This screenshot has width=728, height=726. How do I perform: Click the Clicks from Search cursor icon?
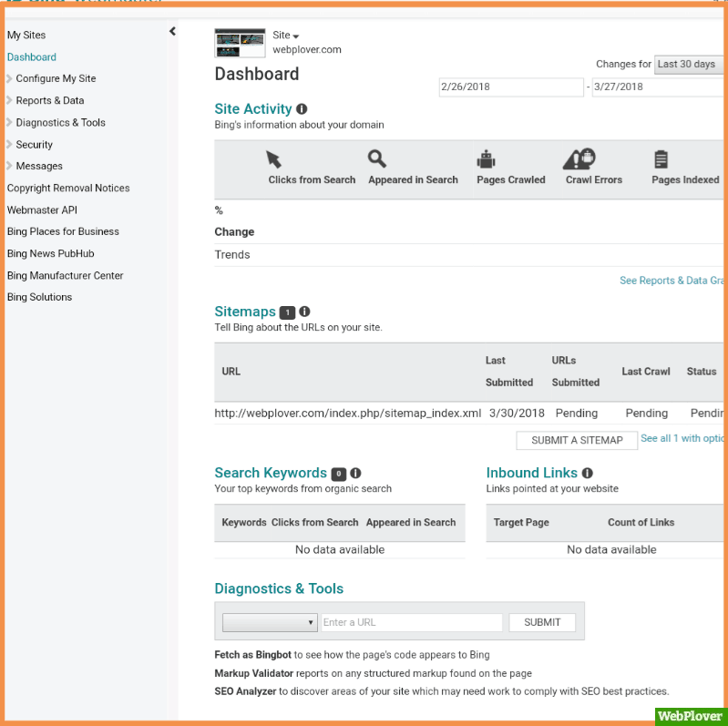coord(273,159)
